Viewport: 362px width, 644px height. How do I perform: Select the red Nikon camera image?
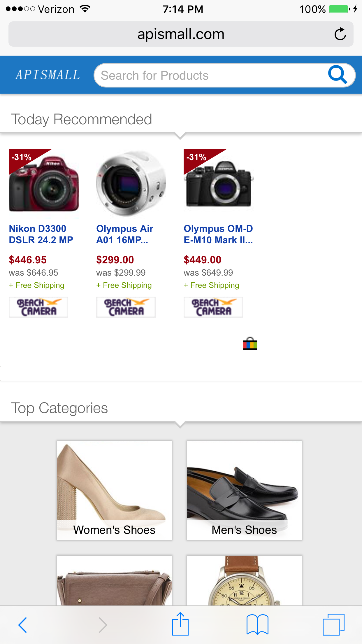point(44,183)
